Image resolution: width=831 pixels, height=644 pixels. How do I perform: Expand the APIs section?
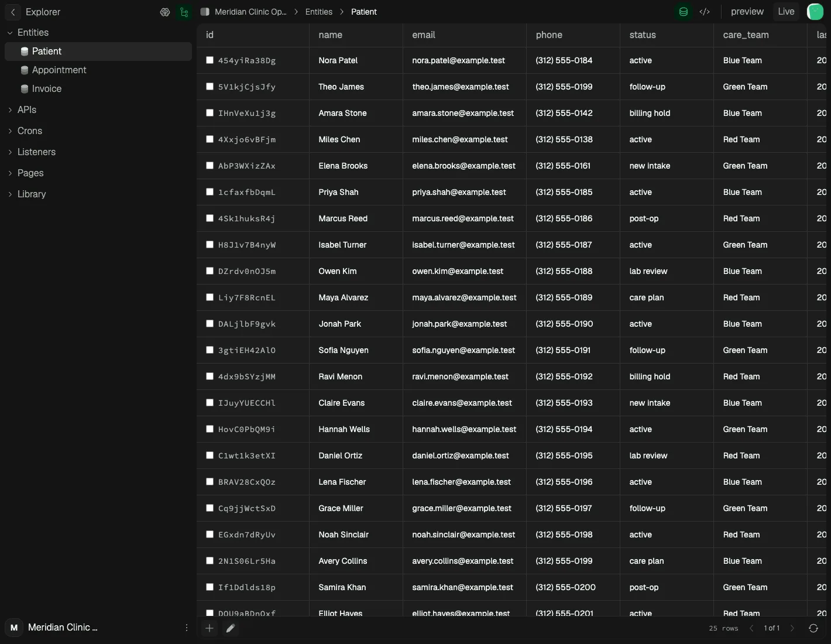point(10,110)
